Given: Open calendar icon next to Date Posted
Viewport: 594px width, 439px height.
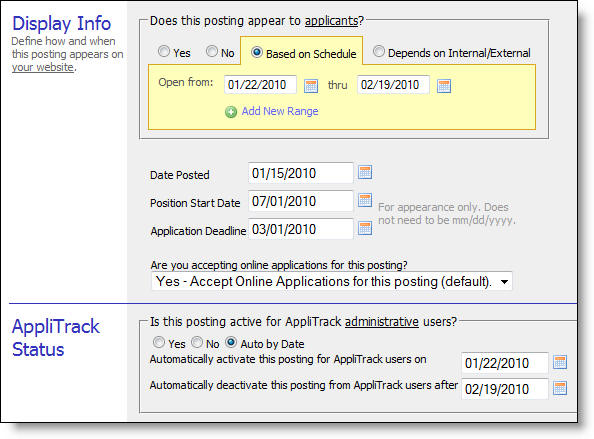Looking at the screenshot, I should [365, 172].
